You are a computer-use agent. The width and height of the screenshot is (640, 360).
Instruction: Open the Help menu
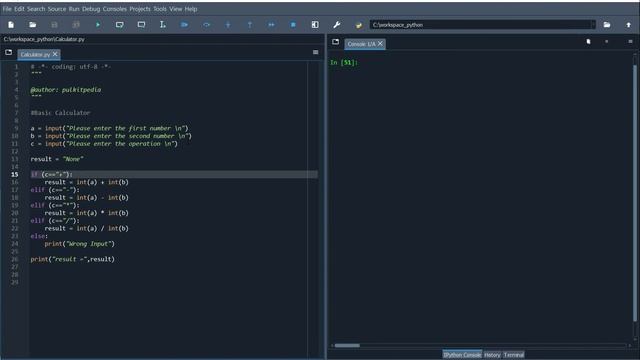tap(191, 9)
